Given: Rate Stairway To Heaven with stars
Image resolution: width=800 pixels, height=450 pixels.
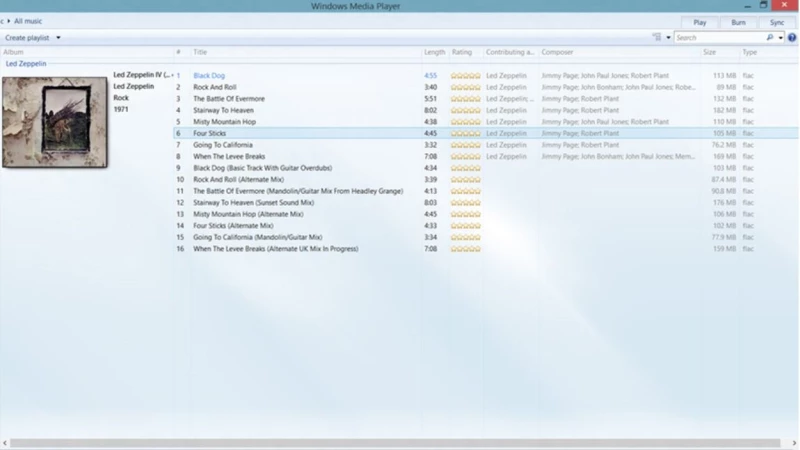Looking at the screenshot, I should 465,110.
